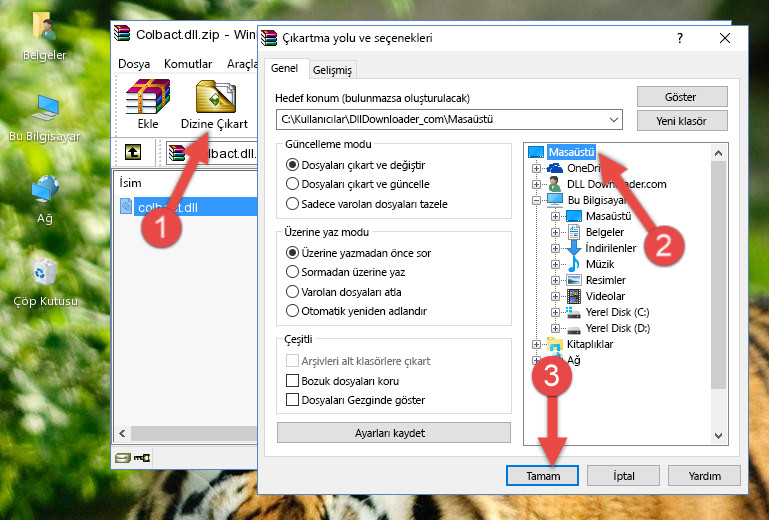Image resolution: width=769 pixels, height=520 pixels.
Task: Choose Müzik folder in tree
Action: (600, 264)
